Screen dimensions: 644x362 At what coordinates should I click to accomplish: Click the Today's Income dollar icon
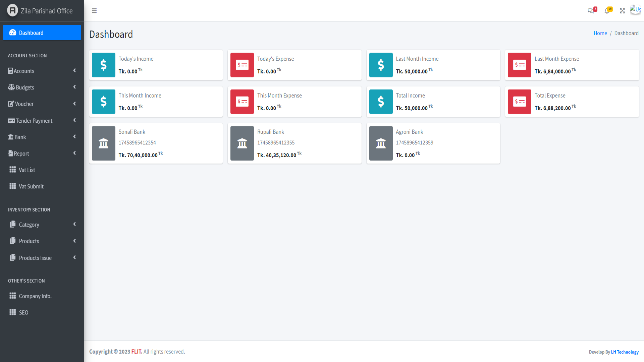(104, 65)
